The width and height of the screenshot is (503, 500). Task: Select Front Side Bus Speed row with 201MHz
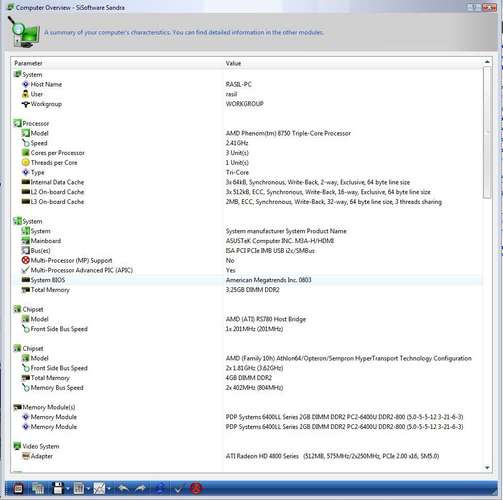247,329
